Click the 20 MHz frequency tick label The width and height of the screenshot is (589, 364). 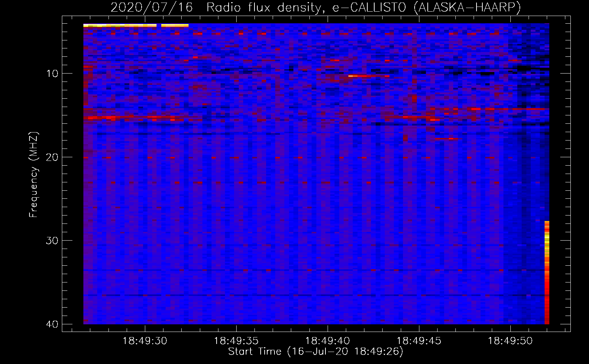click(52, 157)
